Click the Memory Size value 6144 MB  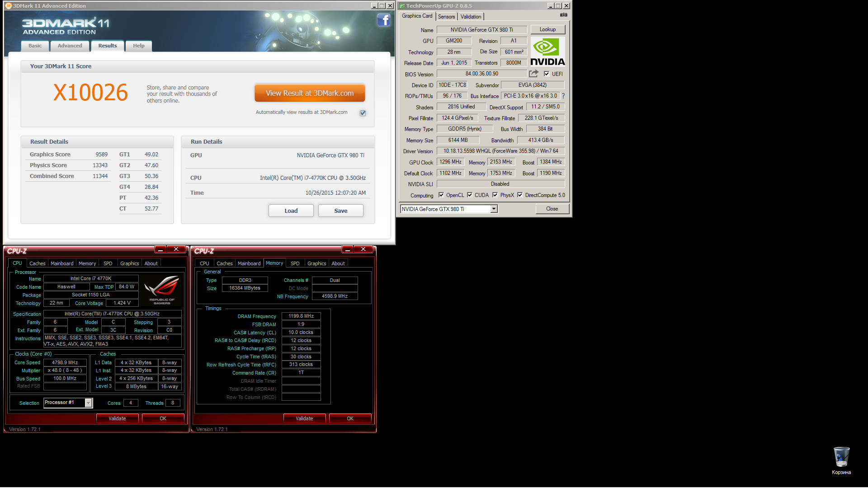point(458,140)
